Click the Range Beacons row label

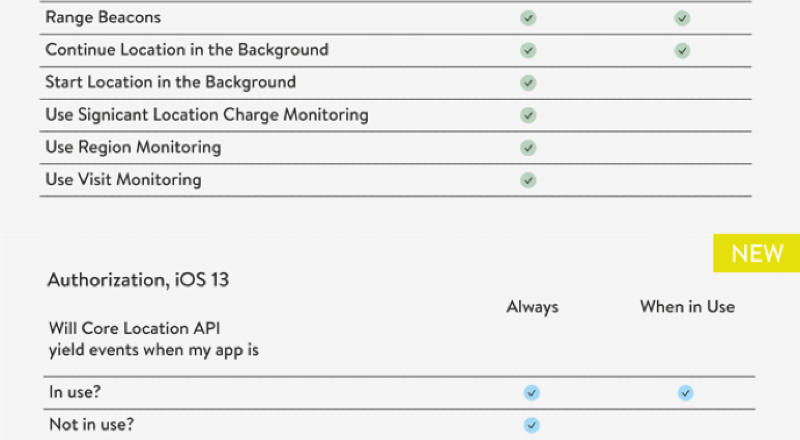[103, 18]
